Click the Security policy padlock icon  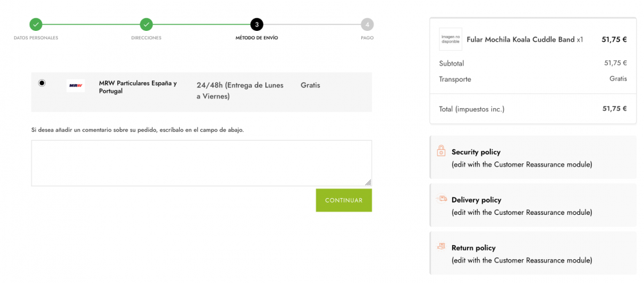pos(441,151)
